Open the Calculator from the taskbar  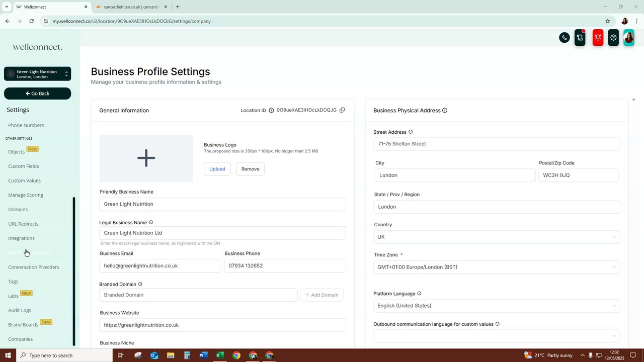[187, 355]
